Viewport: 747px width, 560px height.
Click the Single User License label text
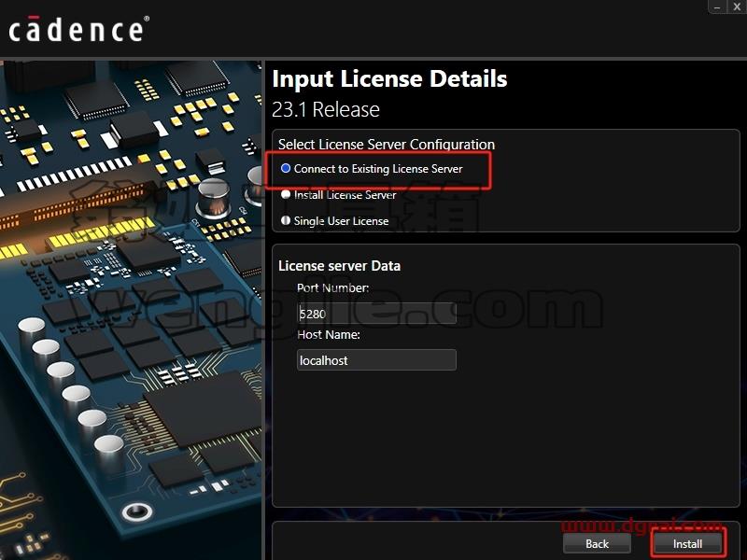(341, 221)
